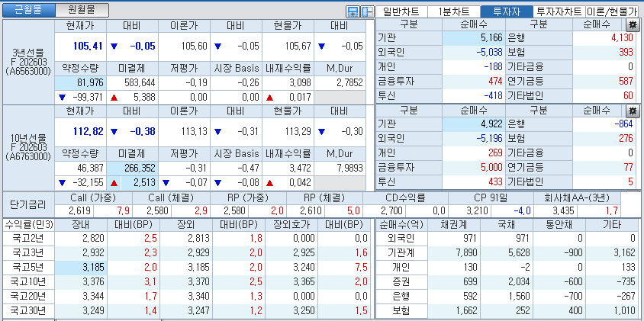Viewport: 644px width, 321px height.
Task: Click 10년선물 M.Dur value 7.9893
Action: click(x=340, y=168)
